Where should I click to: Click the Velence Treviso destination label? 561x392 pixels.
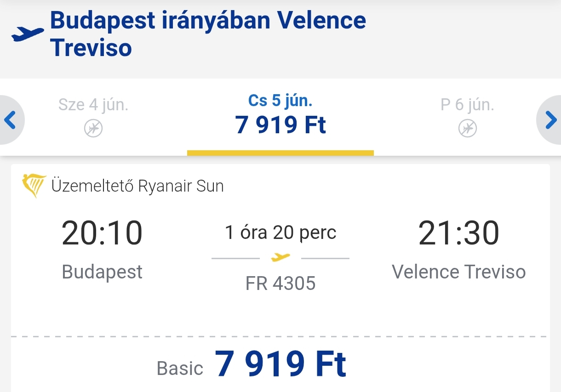pyautogui.click(x=458, y=272)
